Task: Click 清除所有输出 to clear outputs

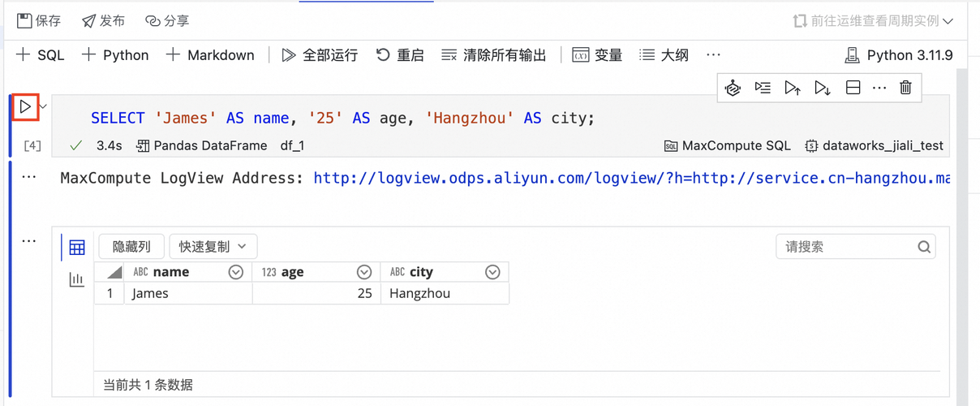Action: coord(494,55)
